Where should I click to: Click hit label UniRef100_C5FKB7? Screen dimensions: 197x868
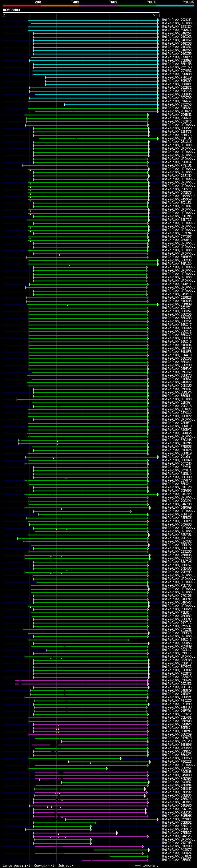tap(177, 389)
